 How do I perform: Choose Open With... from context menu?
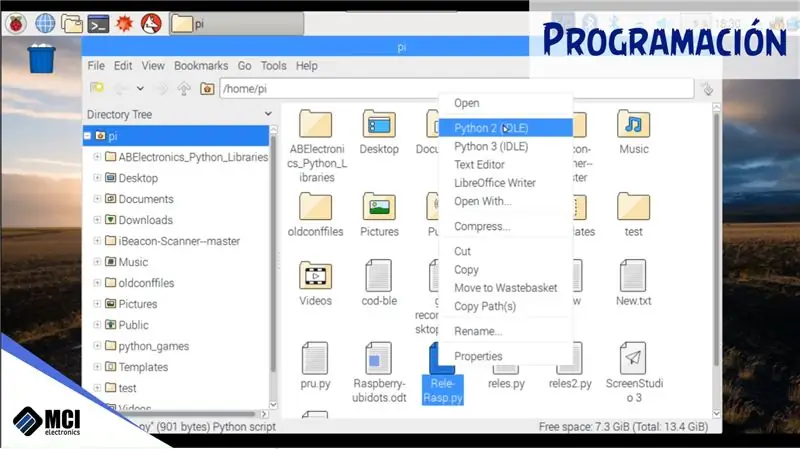(506, 201)
